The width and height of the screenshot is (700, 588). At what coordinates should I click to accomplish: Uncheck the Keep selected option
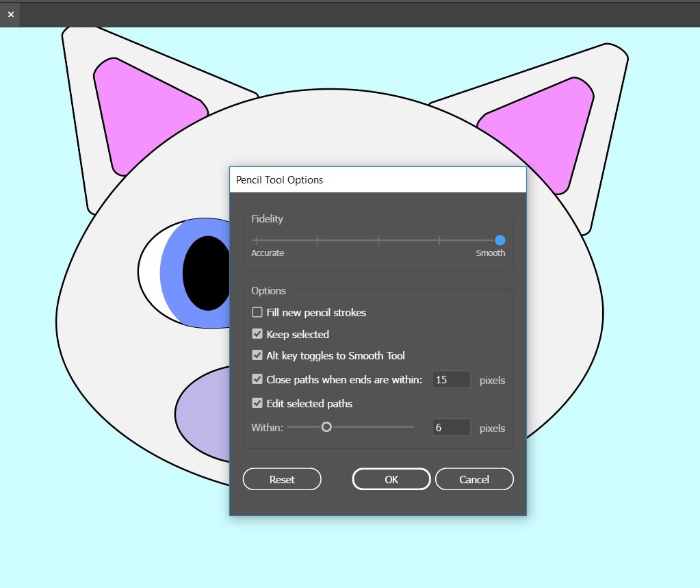click(x=257, y=335)
